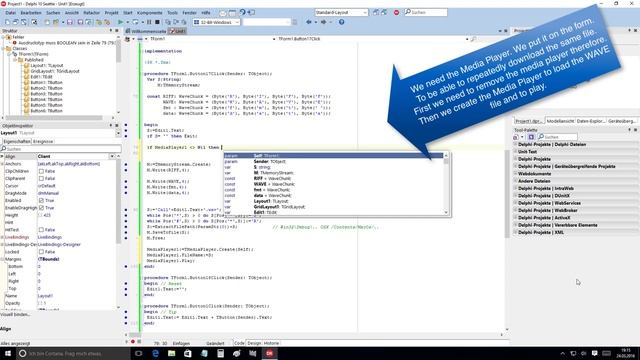The image size is (640, 360).
Task: Open the Refactor menu
Action: pos(91,13)
